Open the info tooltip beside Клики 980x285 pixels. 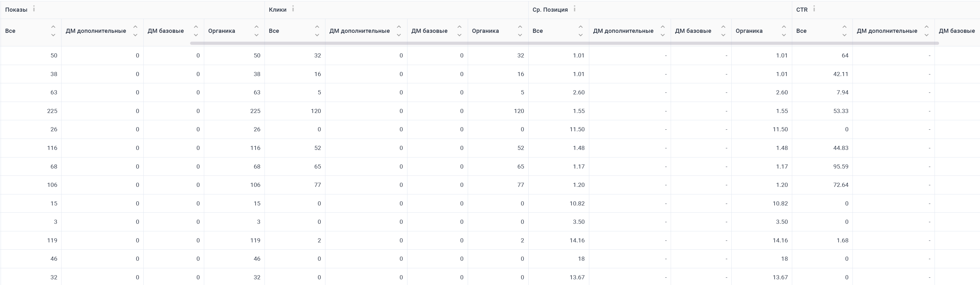[x=293, y=9]
